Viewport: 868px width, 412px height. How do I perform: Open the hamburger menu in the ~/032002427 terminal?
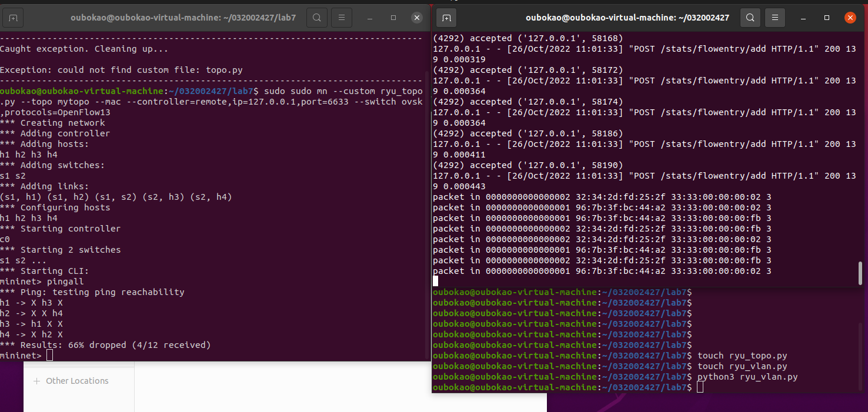click(776, 18)
